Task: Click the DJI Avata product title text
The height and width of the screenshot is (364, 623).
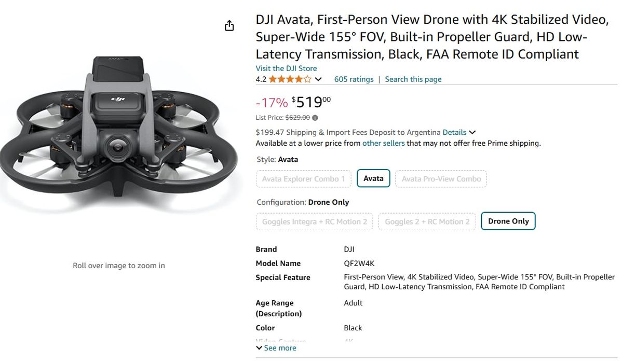Action: coord(431,37)
